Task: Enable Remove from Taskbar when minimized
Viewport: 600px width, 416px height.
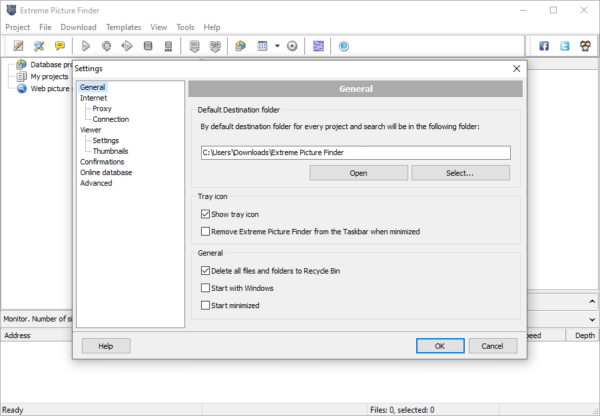Action: pyautogui.click(x=205, y=232)
